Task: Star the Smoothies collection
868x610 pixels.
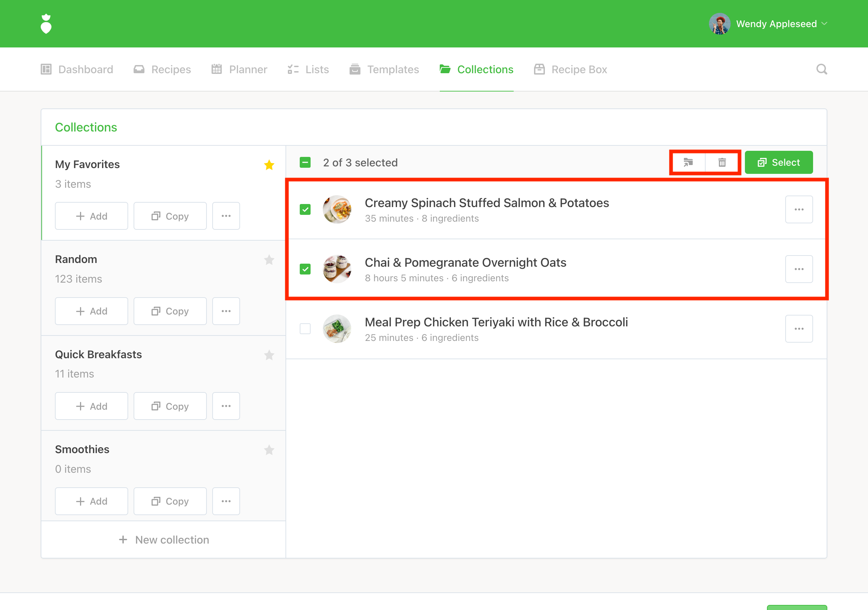Action: coord(269,450)
